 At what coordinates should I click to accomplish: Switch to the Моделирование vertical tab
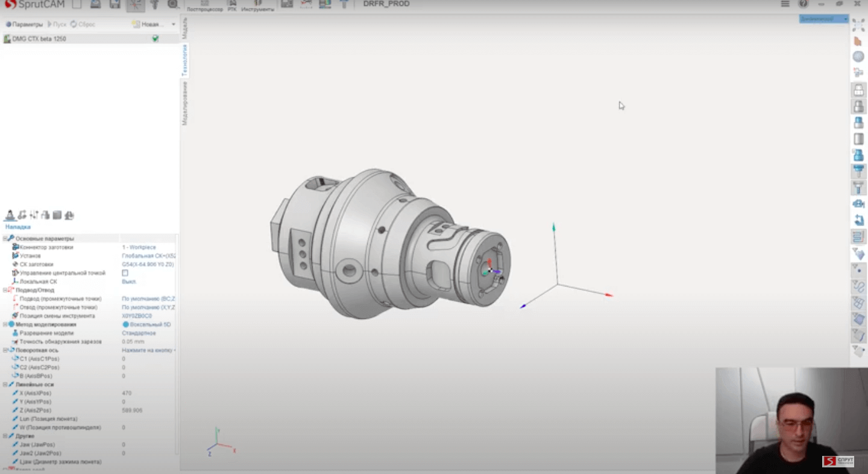[x=185, y=103]
